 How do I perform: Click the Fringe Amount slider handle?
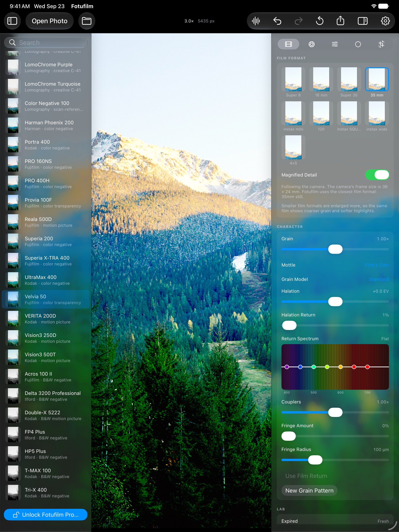289,436
